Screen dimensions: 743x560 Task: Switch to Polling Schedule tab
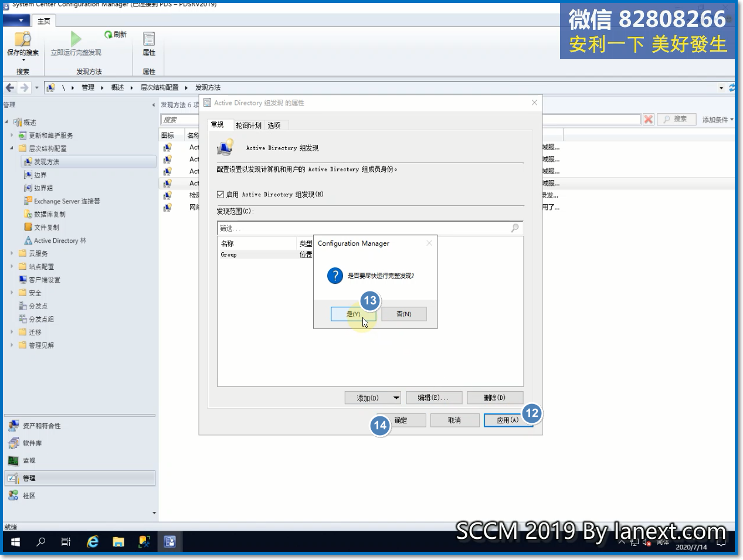(x=249, y=125)
